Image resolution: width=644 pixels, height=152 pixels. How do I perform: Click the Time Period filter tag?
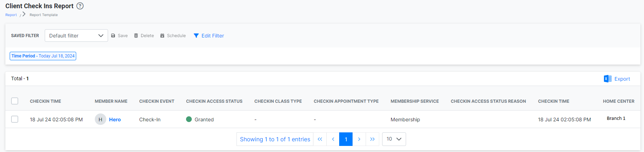tap(43, 56)
